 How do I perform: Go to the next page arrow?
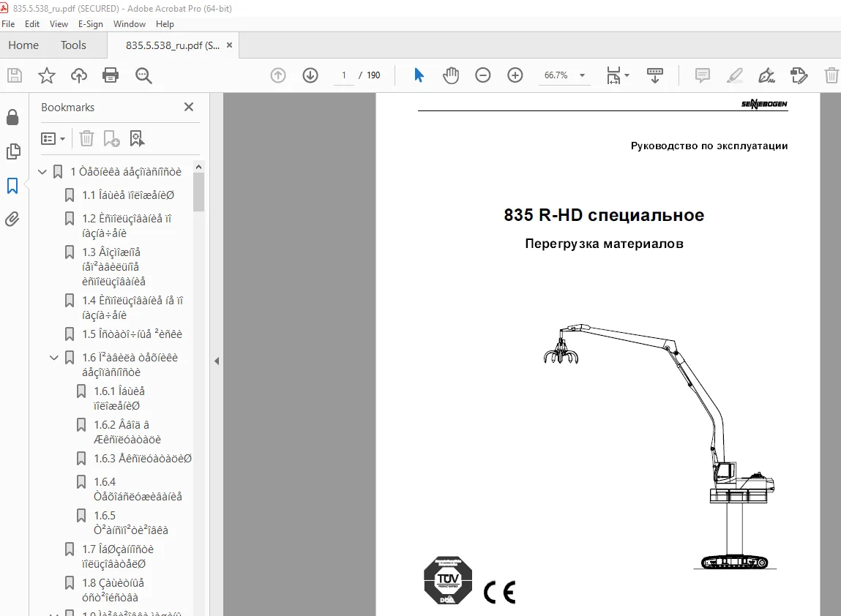point(310,75)
